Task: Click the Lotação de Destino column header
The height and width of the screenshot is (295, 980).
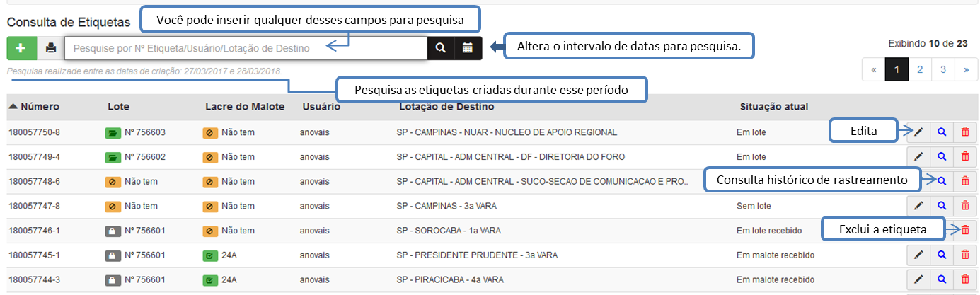Action: (x=446, y=107)
